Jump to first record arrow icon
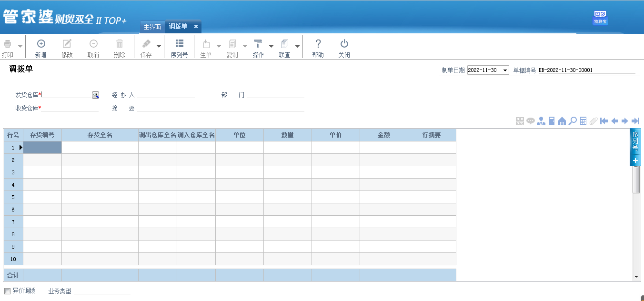This screenshot has width=644, height=301. point(604,121)
